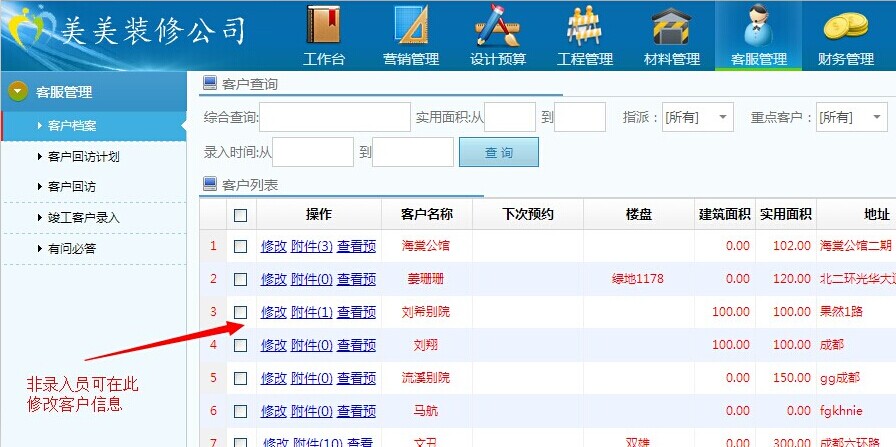Collapse 客服管理 sidebar header arrow icon

coord(18,92)
